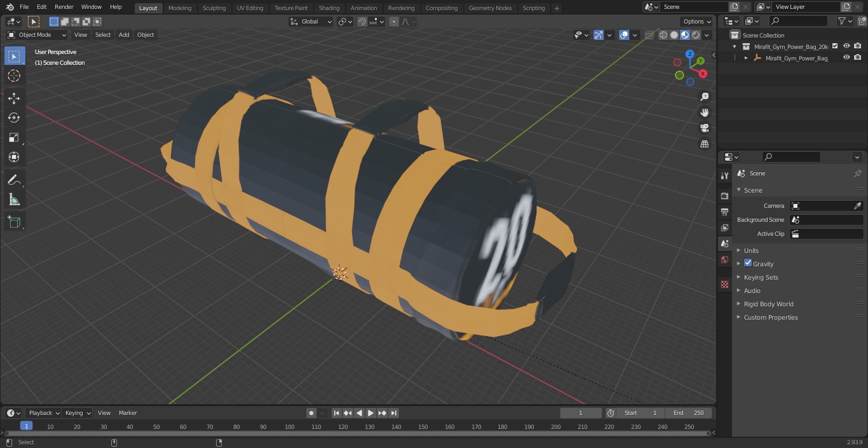Click the timeline Marker menu
Image resolution: width=868 pixels, height=448 pixels.
pos(128,413)
